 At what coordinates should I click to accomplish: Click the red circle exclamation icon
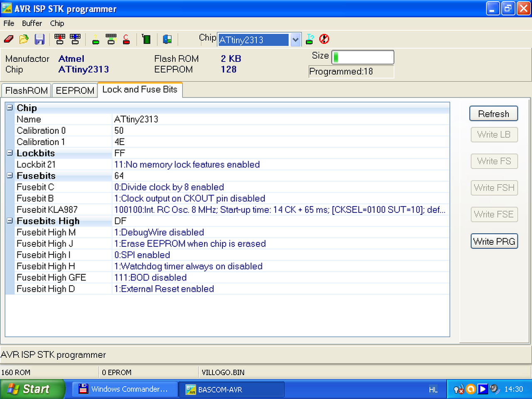[x=324, y=39]
